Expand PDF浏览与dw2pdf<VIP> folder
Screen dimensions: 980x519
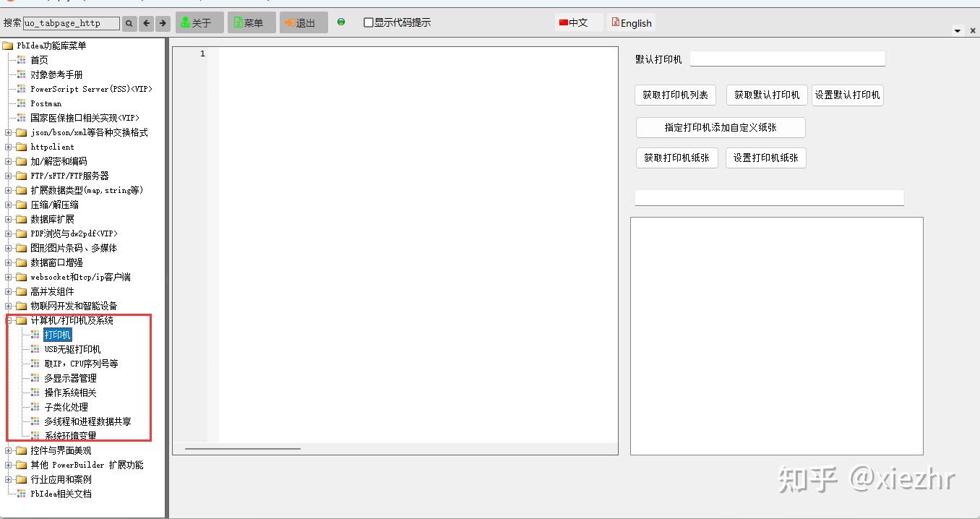[x=9, y=233]
